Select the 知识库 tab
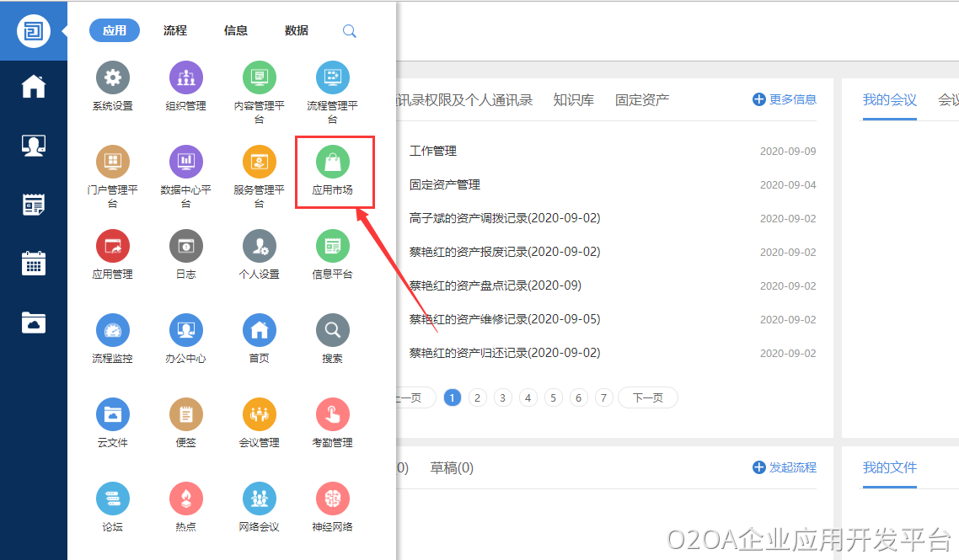The width and height of the screenshot is (959, 560). [573, 100]
